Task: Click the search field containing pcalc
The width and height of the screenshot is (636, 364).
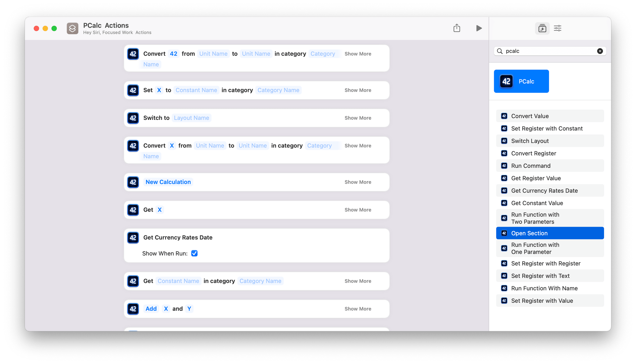Action: [550, 51]
